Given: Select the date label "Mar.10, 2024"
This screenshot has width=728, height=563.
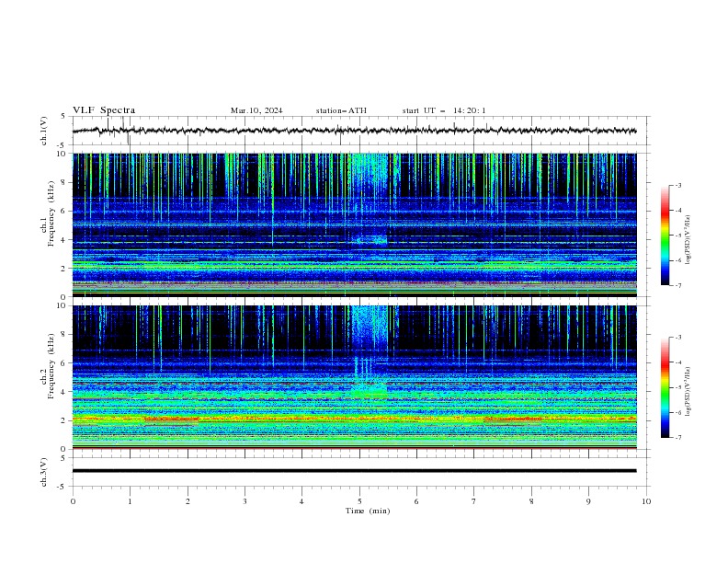Looking at the screenshot, I should tap(256, 110).
